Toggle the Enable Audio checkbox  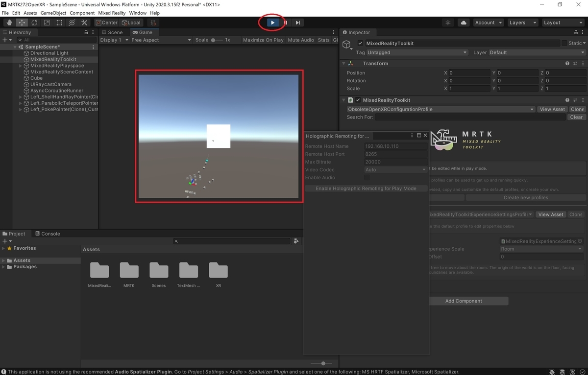367,177
